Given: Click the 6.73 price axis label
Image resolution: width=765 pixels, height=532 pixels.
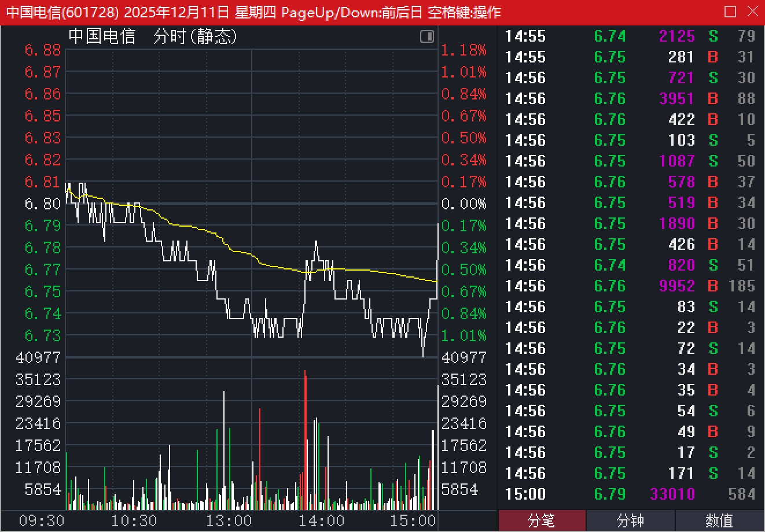Looking at the screenshot, I should click(43, 335).
